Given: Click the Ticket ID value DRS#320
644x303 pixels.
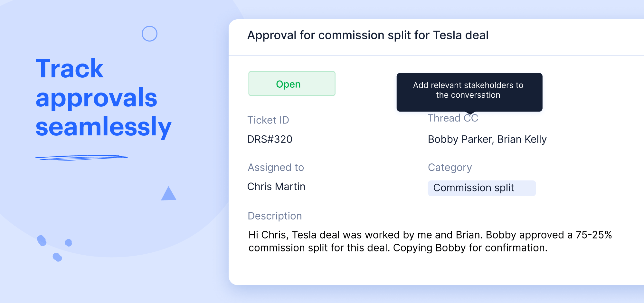Looking at the screenshot, I should (270, 139).
